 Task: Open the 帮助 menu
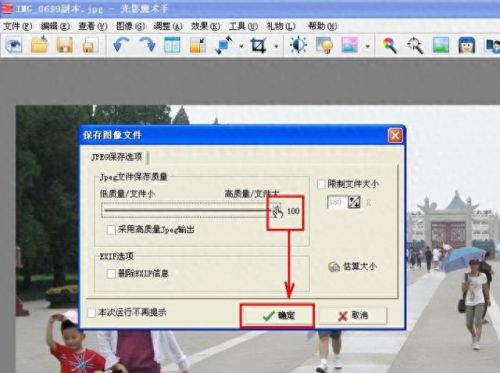pyautogui.click(x=322, y=26)
